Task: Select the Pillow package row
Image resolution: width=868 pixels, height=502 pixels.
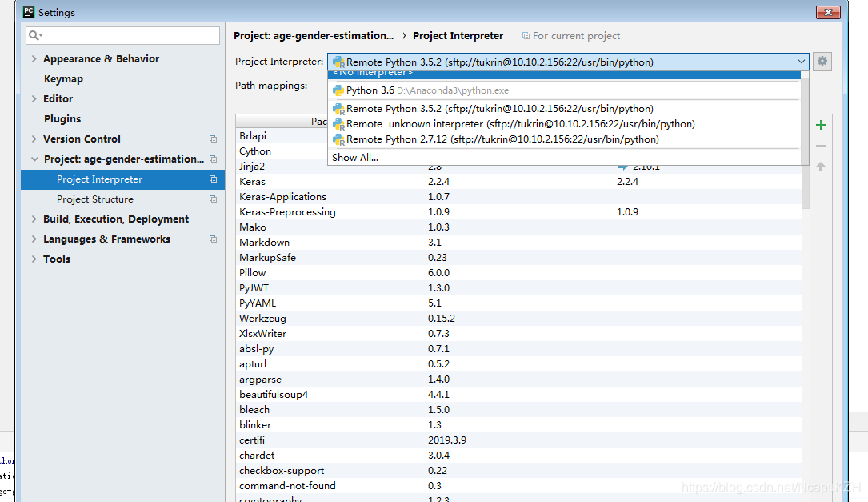Action: 518,273
